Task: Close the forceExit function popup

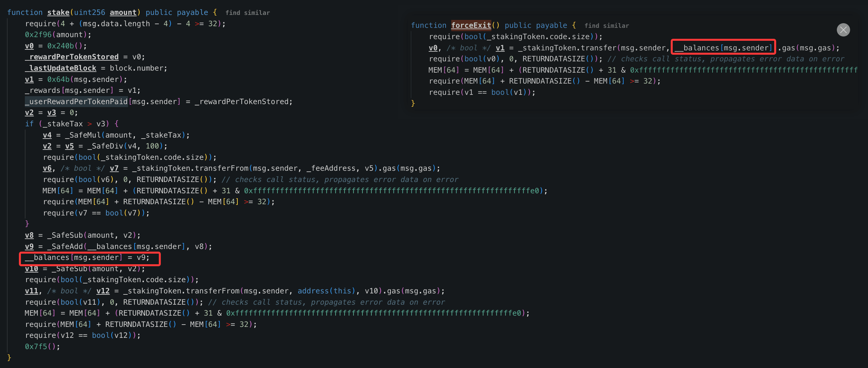Action: point(843,30)
